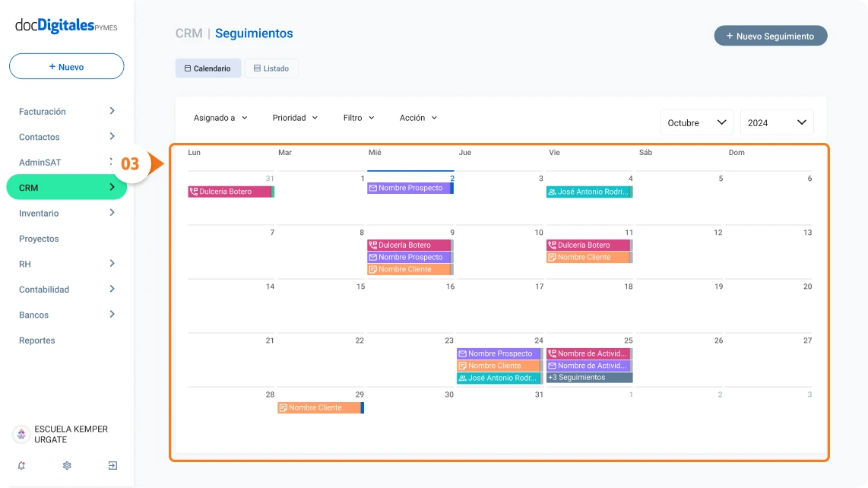This screenshot has height=488, width=868.
Task: Open the first Nombre de Activid... event on October 25
Action: (x=590, y=354)
